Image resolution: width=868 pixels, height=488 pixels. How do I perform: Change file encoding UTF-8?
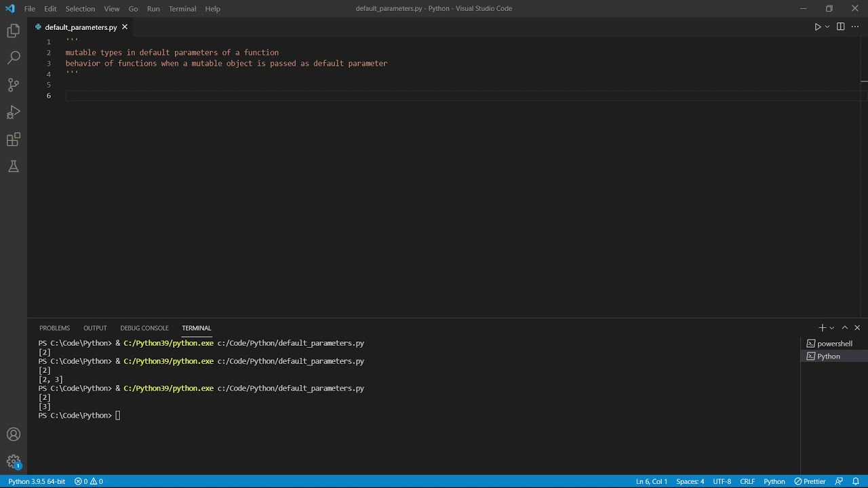[x=722, y=481]
